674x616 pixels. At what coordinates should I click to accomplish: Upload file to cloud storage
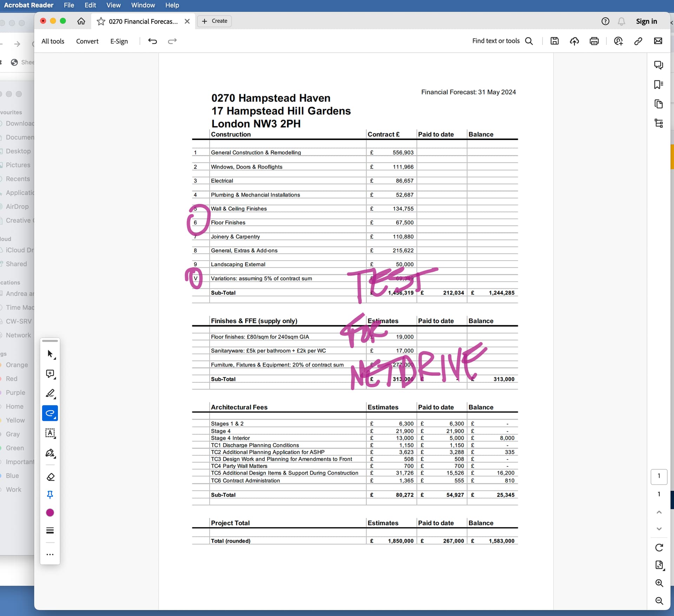click(x=574, y=41)
